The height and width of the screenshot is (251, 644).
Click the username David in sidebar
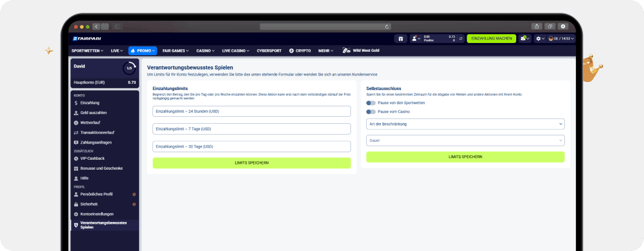(x=79, y=66)
